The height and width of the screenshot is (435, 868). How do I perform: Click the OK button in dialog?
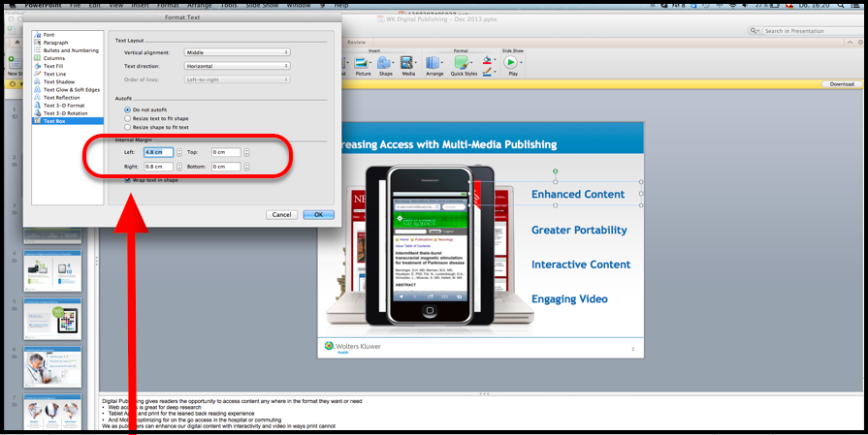click(317, 214)
